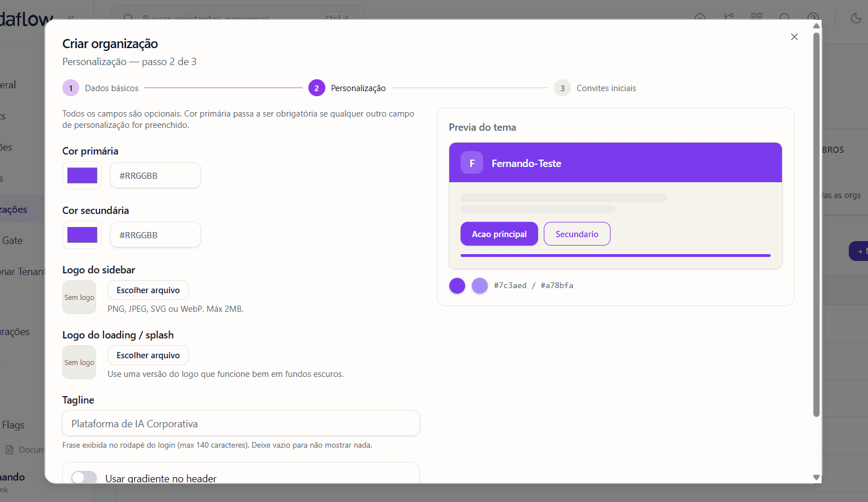Click the #7c3aed primary color dot
Screen dimensions: 868x502
click(457, 286)
